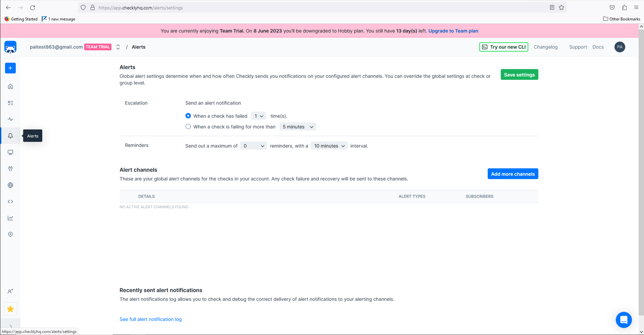644x335 pixels.
Task: Open the checks list icon in sidebar
Action: point(10,103)
